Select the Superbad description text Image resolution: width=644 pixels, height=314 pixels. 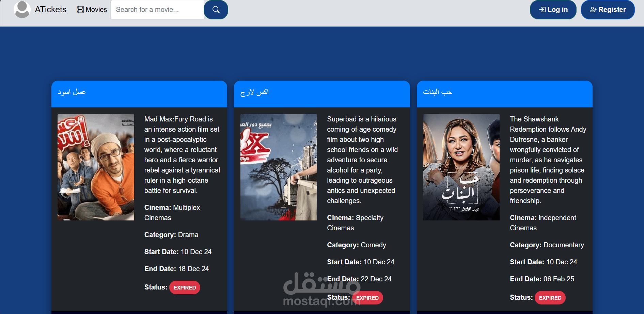(x=362, y=160)
